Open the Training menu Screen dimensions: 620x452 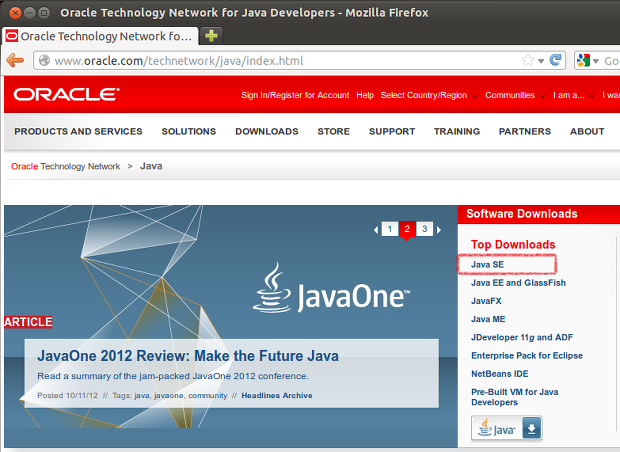pos(457,131)
